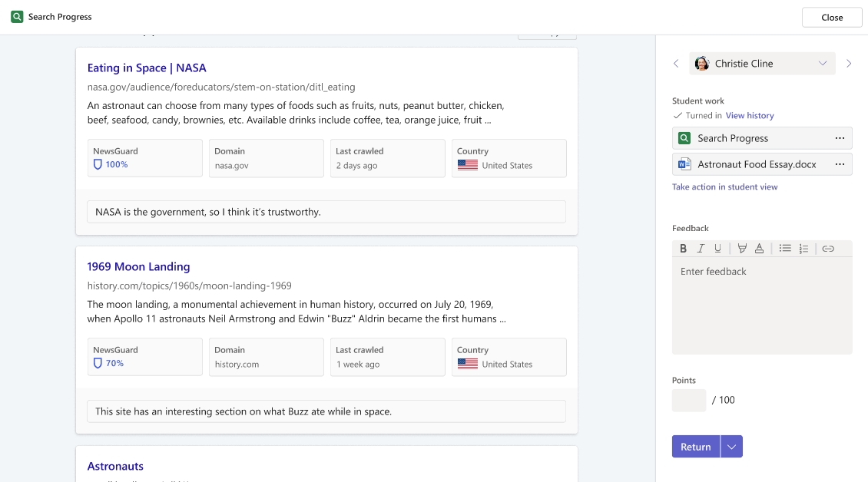Expand Return button dropdown arrow

pyautogui.click(x=731, y=447)
